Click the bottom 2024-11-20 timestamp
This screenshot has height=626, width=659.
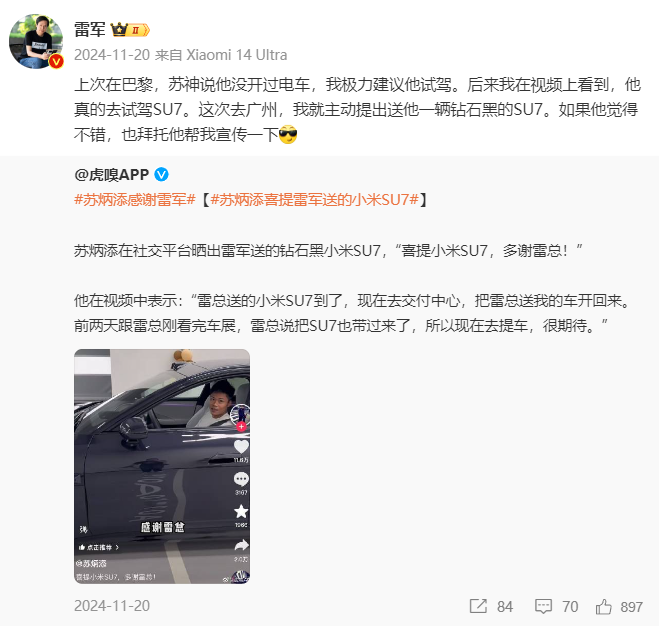pos(112,606)
